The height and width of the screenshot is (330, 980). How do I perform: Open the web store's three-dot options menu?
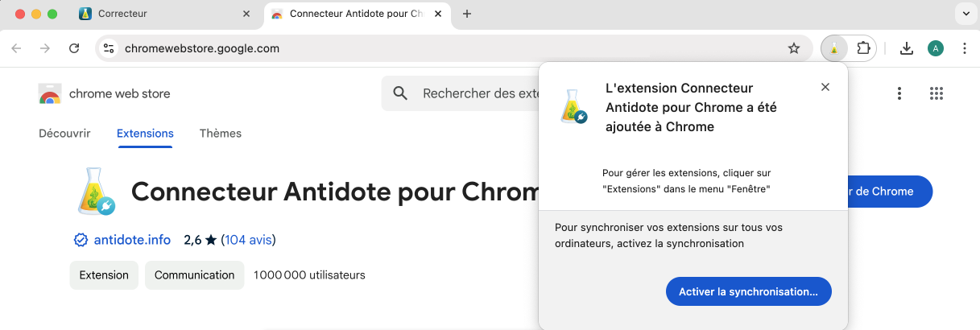(x=899, y=93)
